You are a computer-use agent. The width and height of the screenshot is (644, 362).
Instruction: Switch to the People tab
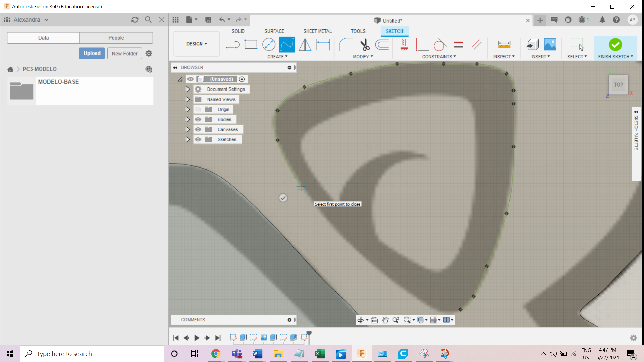116,38
